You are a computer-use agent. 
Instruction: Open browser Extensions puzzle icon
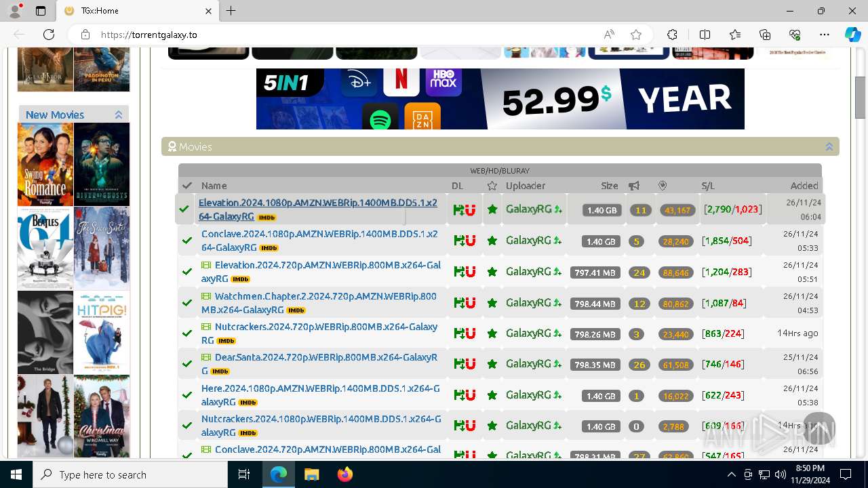pos(672,35)
